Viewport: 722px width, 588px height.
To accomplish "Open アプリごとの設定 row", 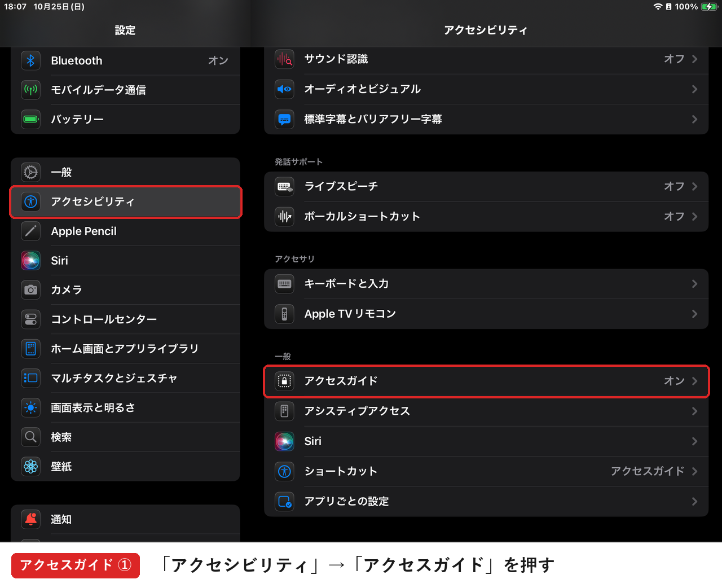I will (486, 501).
